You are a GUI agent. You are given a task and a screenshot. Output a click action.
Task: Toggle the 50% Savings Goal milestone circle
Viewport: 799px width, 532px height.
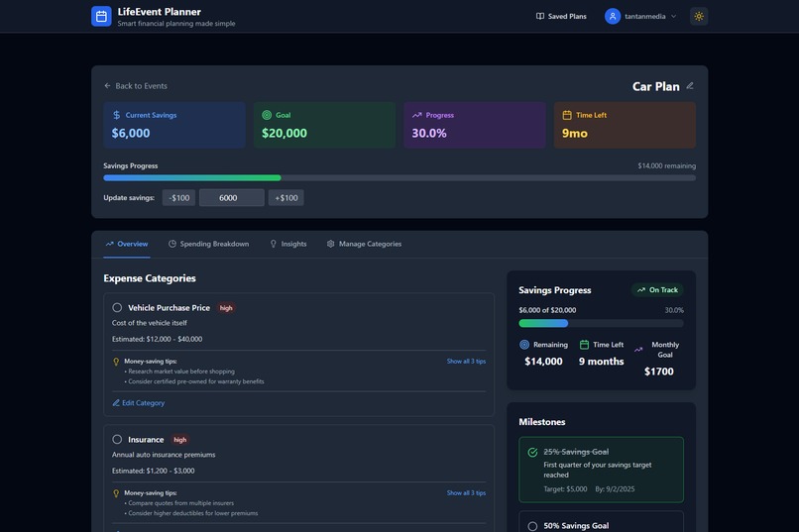click(532, 526)
